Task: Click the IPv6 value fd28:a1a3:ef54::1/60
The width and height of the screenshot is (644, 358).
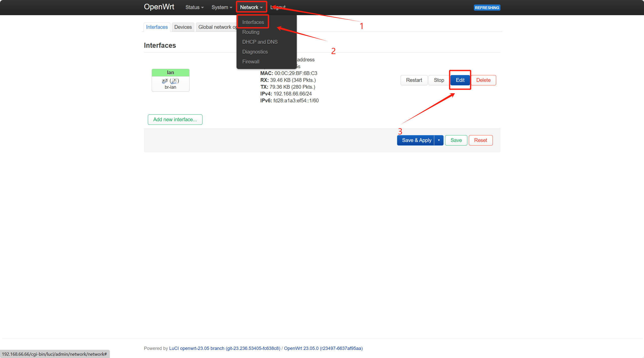Action: (296, 101)
